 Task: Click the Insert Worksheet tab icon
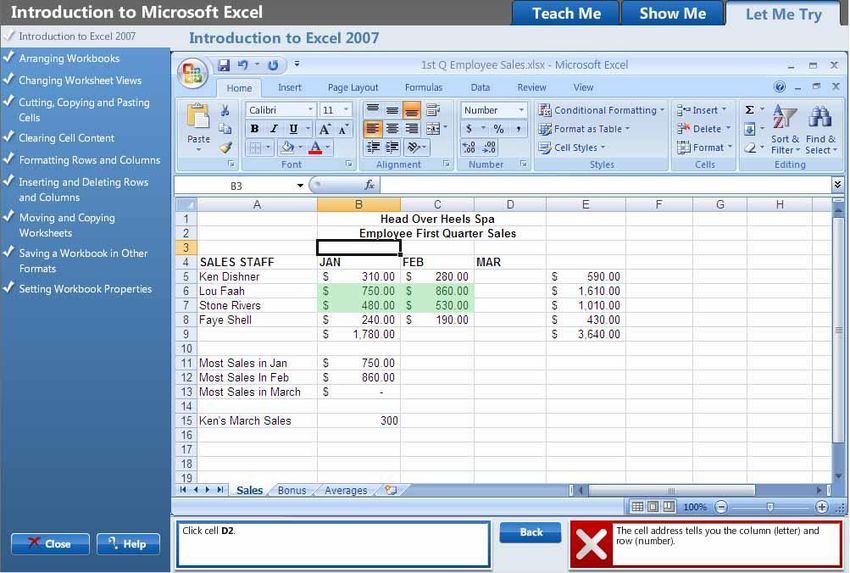point(391,490)
